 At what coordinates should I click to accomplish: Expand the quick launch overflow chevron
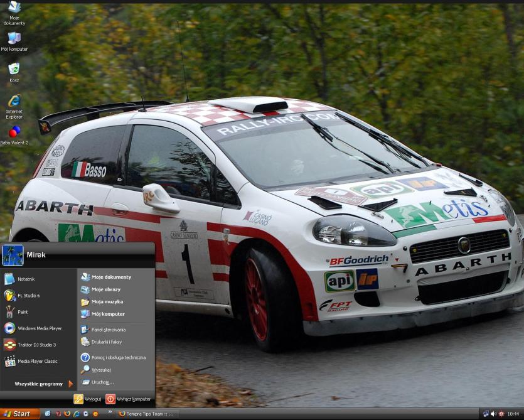click(110, 413)
